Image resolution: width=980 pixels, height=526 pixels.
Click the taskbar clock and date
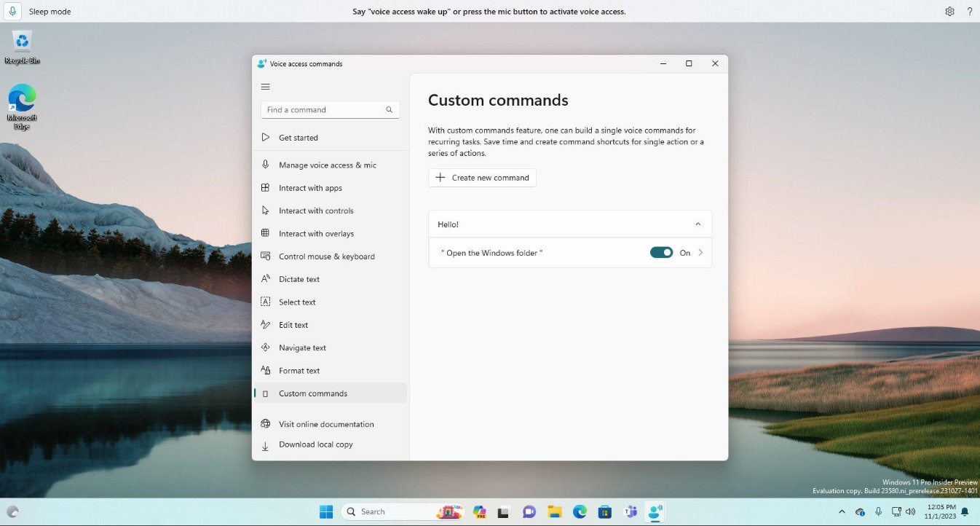[x=941, y=511]
